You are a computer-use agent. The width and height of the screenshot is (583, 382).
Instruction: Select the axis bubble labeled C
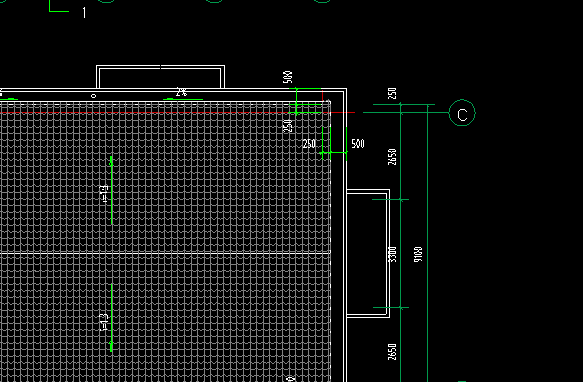(x=462, y=112)
